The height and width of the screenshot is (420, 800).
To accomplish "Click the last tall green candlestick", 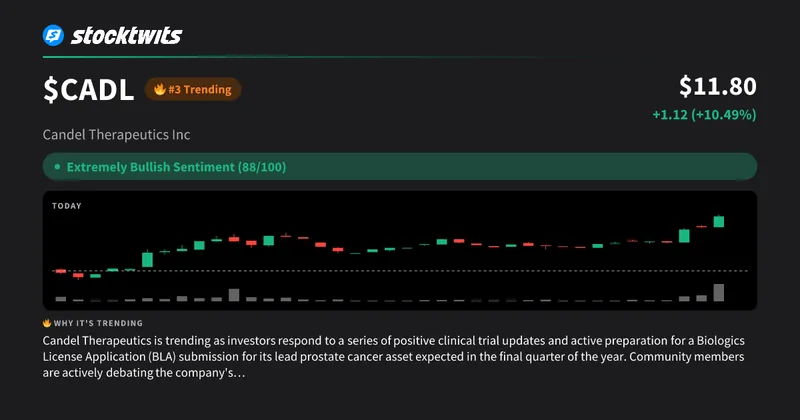I will (x=719, y=221).
